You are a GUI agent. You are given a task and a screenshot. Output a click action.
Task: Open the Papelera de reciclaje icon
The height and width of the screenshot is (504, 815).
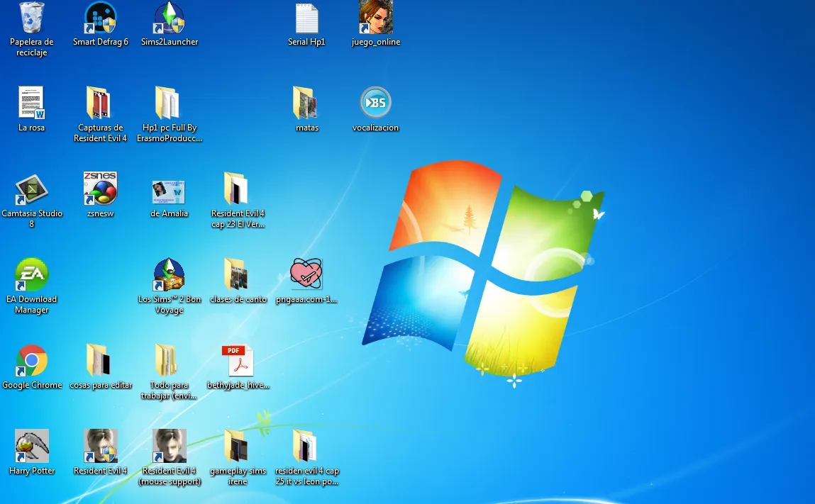click(x=32, y=18)
